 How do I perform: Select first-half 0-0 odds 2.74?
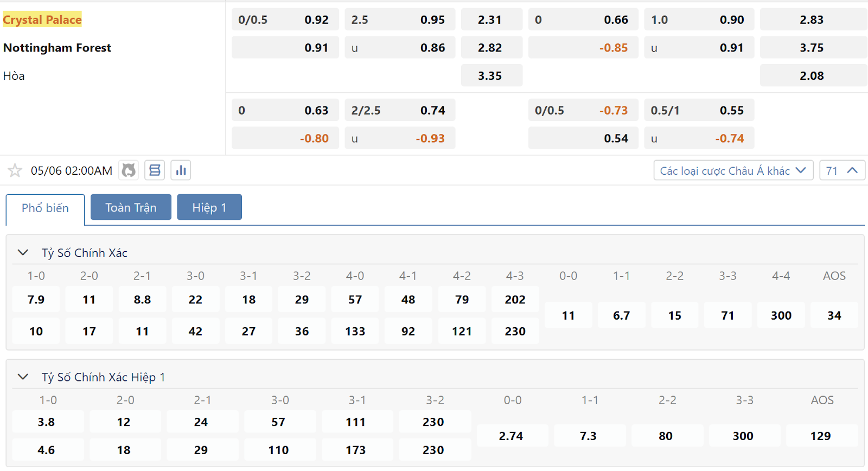coord(512,436)
